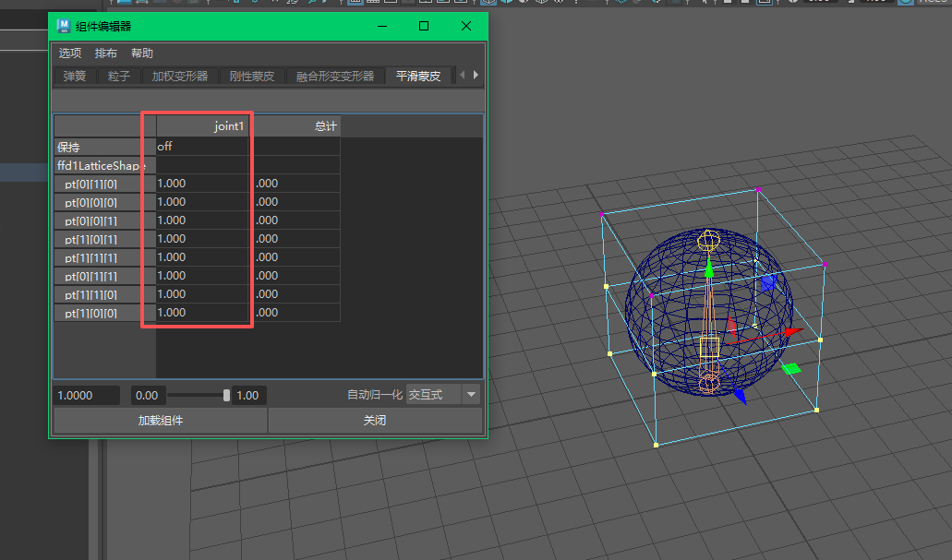Select the 保持 row header
Screen dimensions: 952x560
click(x=105, y=147)
